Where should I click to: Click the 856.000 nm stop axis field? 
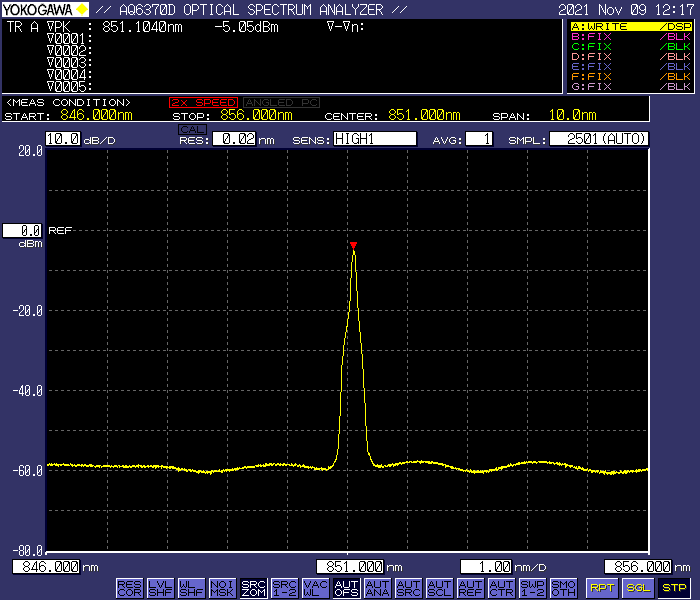tap(638, 567)
